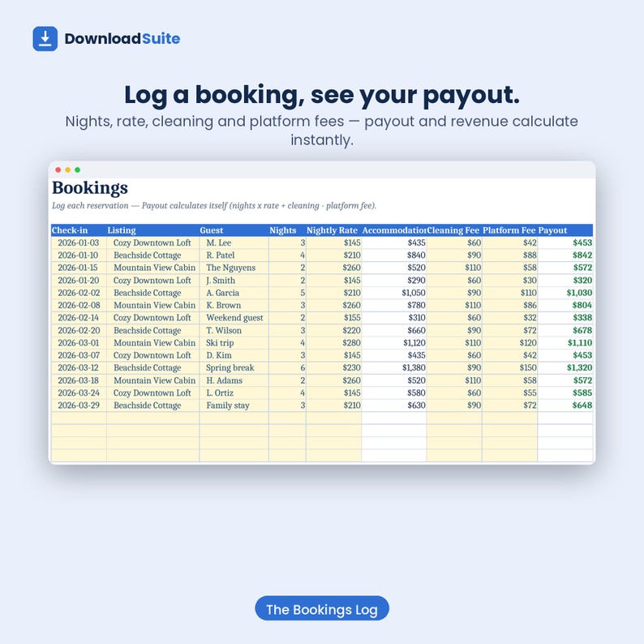Click the Bookings sheet title
The image size is (644, 644).
(90, 187)
